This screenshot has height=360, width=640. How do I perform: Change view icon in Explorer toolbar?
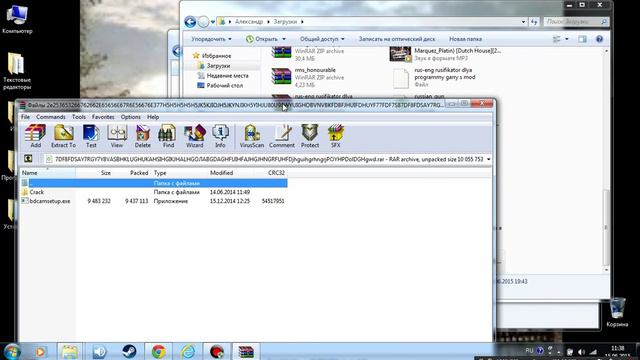pos(557,39)
